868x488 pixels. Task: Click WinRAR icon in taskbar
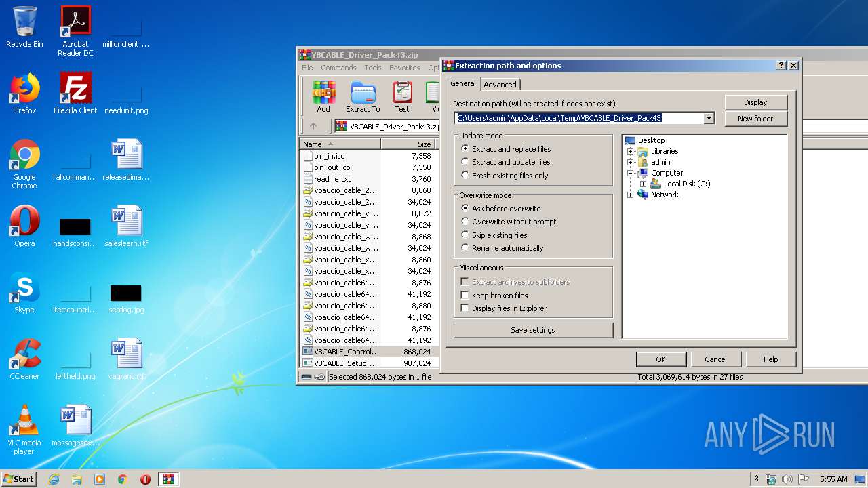coord(168,479)
